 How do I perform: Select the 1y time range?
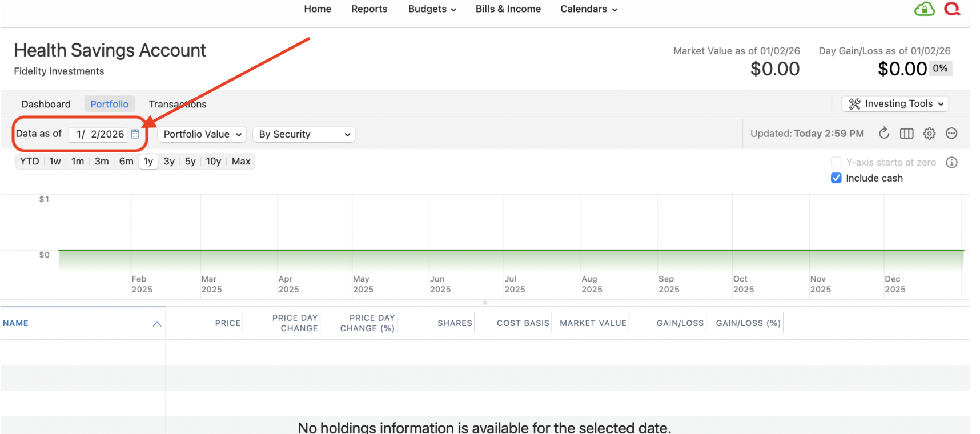[x=148, y=162]
